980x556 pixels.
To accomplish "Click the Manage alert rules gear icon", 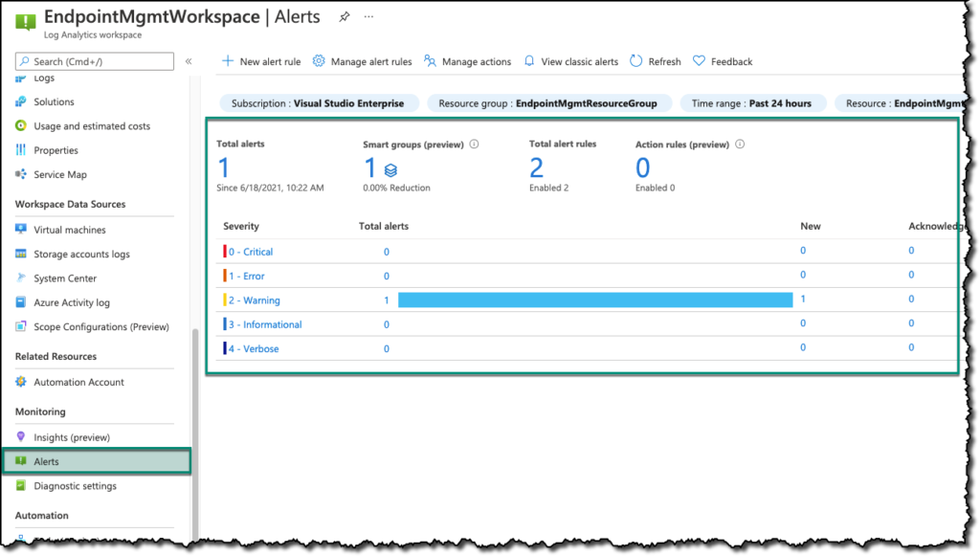I will (319, 60).
